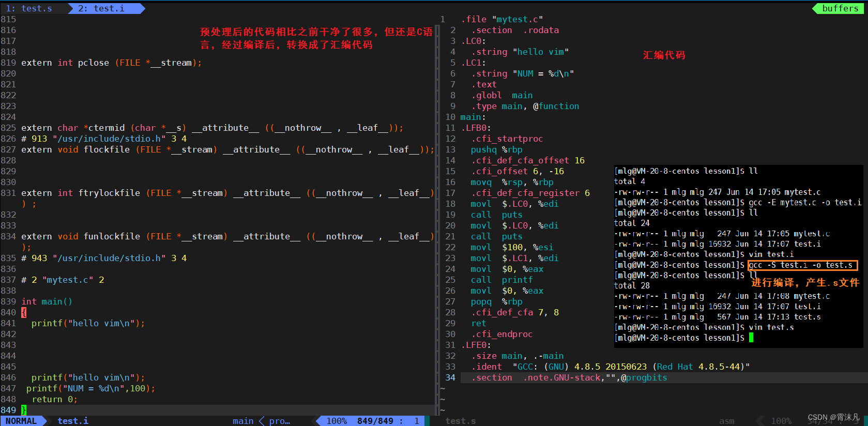The width and height of the screenshot is (868, 426).
Task: Click the line 'return 0;'
Action: (54, 399)
